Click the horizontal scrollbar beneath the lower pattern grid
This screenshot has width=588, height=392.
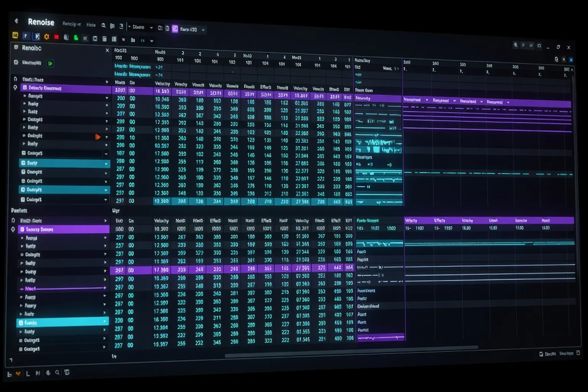pyautogui.click(x=351, y=351)
